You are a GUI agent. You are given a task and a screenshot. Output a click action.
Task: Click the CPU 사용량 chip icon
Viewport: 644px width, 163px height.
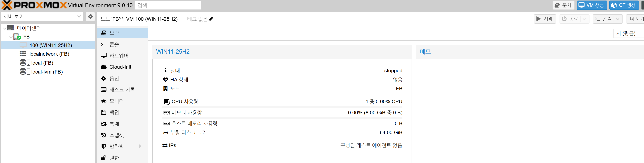click(166, 102)
